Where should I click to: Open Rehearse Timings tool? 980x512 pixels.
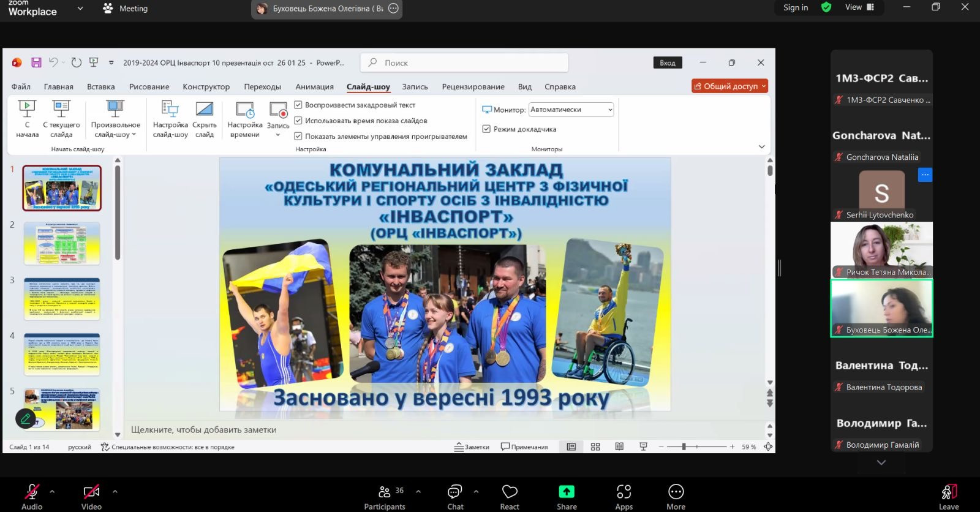[x=244, y=110]
